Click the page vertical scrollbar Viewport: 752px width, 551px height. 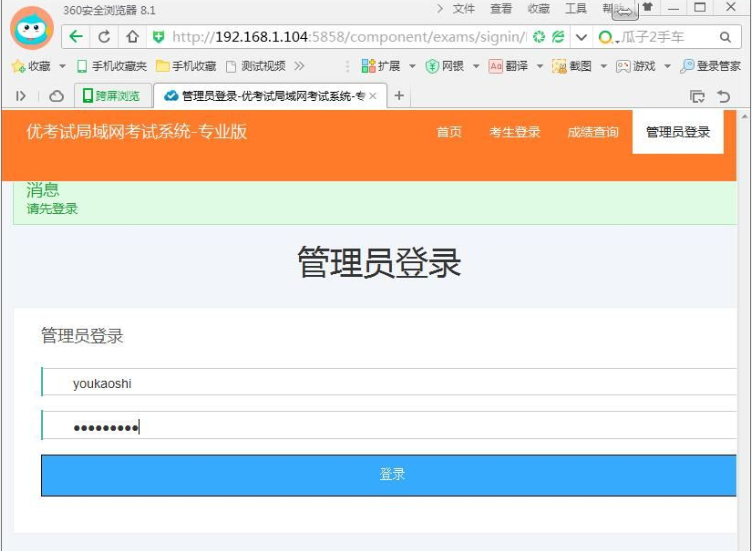744,331
